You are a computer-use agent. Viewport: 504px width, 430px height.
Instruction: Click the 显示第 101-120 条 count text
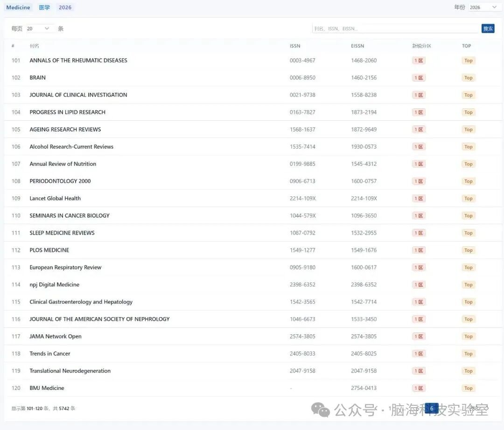(30, 409)
